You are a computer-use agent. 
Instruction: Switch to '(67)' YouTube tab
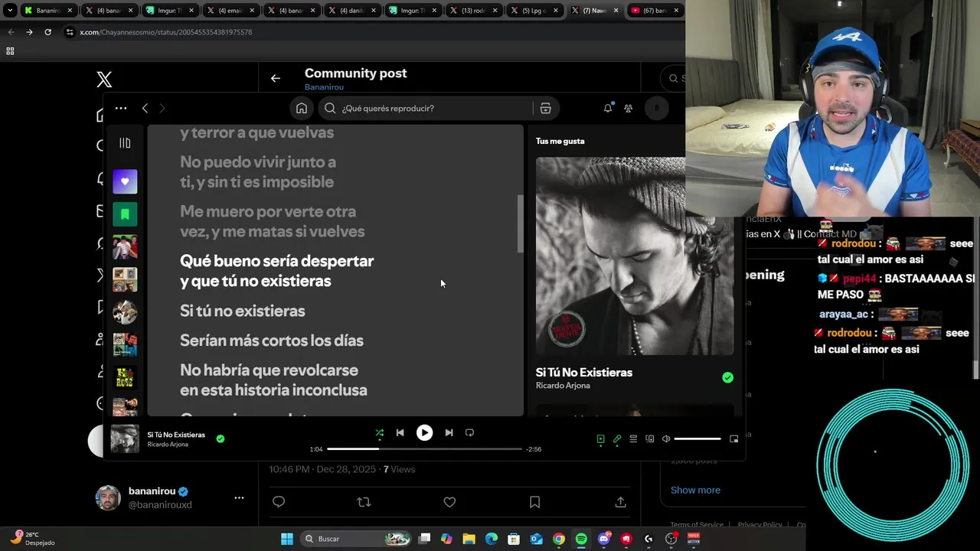[x=655, y=11]
